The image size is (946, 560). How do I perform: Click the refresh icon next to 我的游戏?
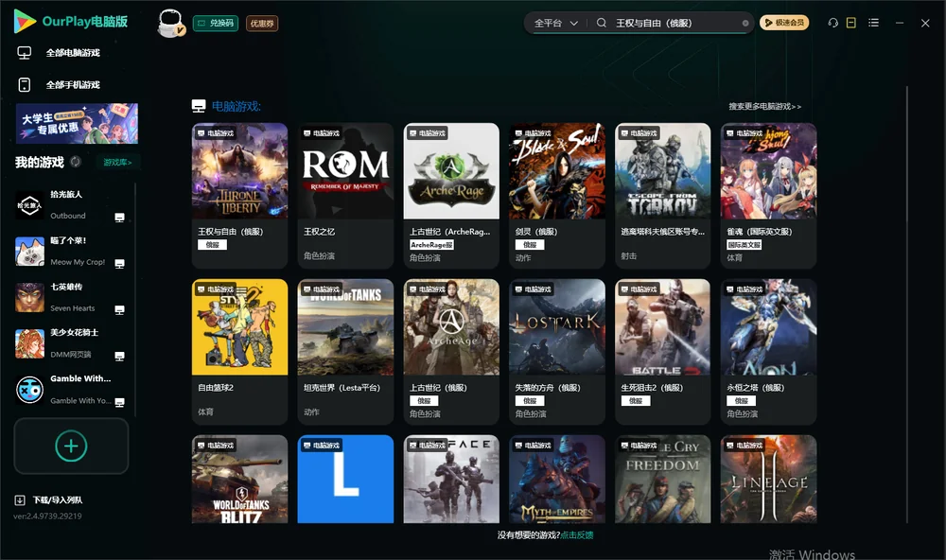pyautogui.click(x=76, y=162)
